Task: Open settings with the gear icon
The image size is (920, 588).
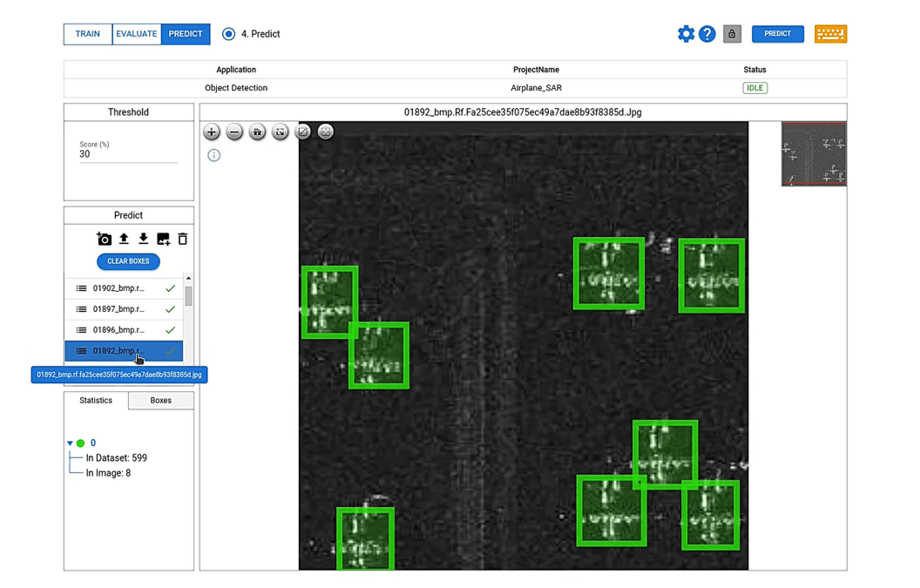Action: [x=686, y=33]
